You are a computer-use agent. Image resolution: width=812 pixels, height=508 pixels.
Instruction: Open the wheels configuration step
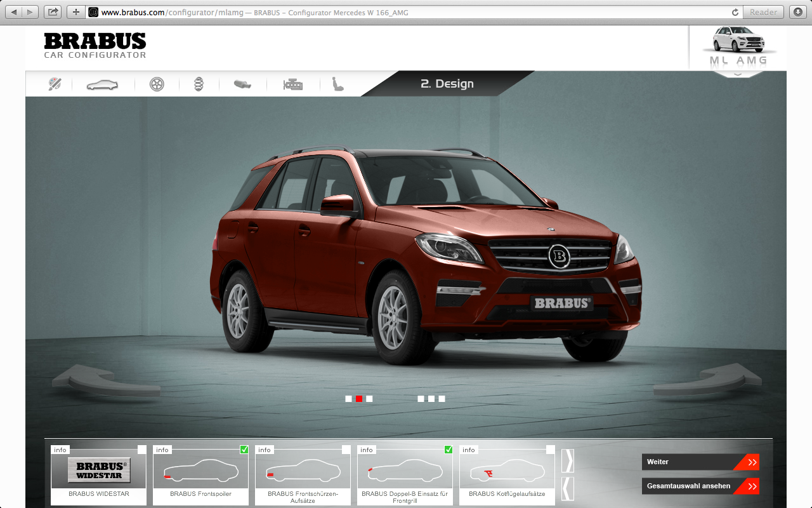pos(157,84)
